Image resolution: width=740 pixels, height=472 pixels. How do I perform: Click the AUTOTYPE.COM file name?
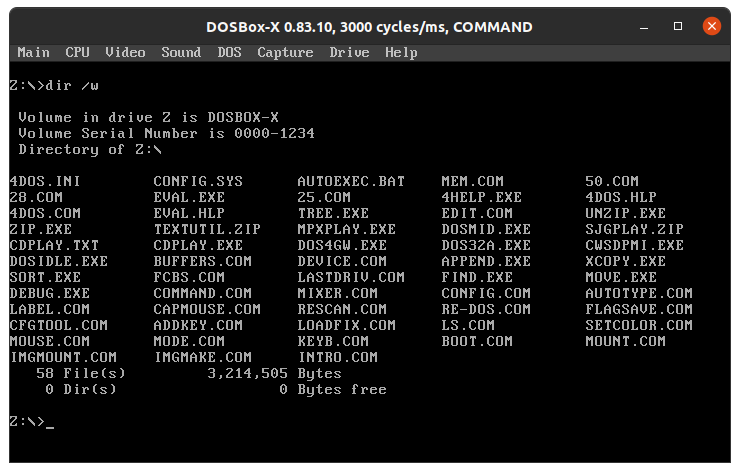pos(639,294)
